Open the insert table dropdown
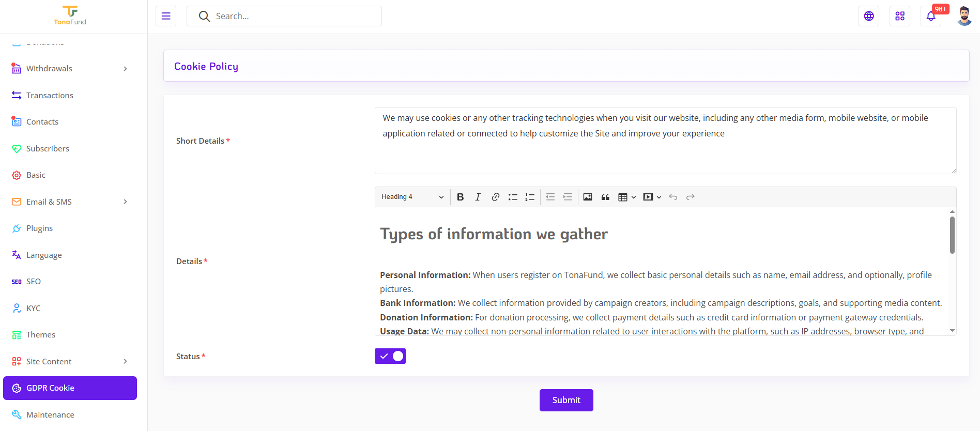This screenshot has width=980, height=431. [x=627, y=197]
